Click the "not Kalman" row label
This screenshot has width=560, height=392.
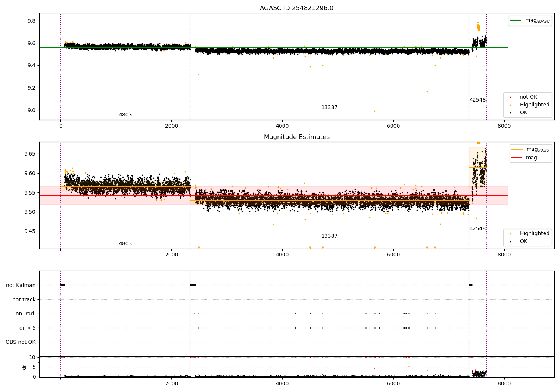coord(21,286)
